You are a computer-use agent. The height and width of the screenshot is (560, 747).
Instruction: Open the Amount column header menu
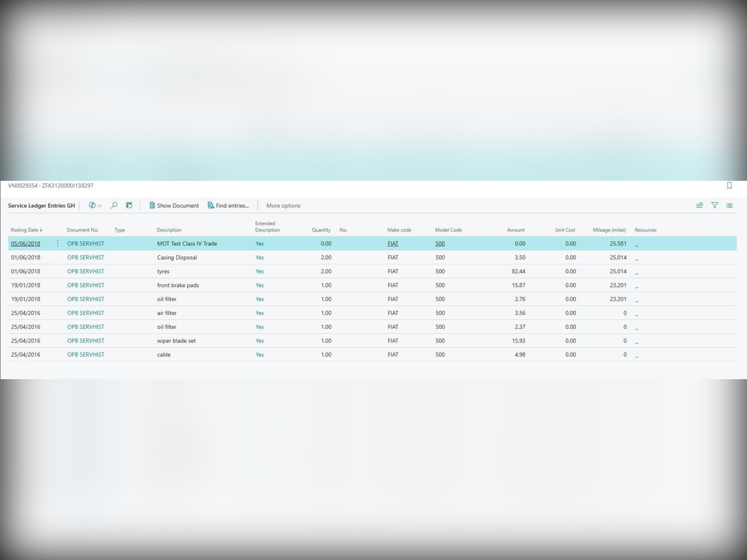[x=515, y=230]
